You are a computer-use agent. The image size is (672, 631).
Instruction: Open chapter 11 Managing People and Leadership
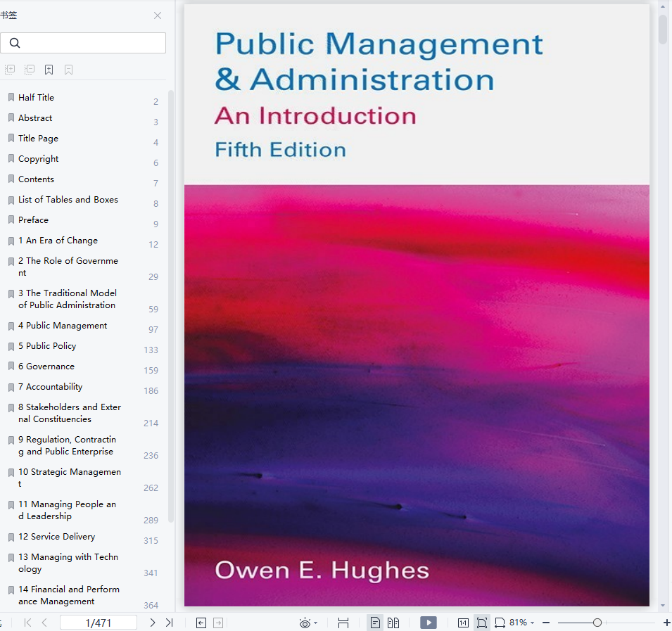click(68, 510)
